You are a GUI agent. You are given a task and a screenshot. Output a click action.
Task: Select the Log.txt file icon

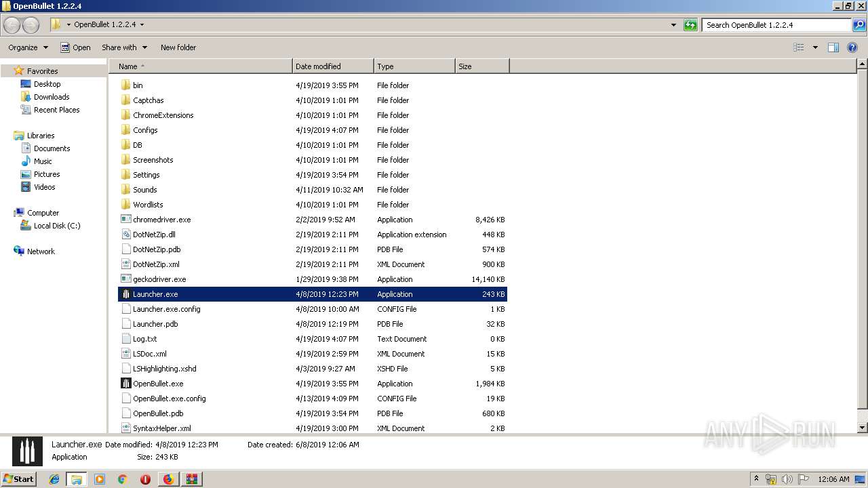point(125,339)
